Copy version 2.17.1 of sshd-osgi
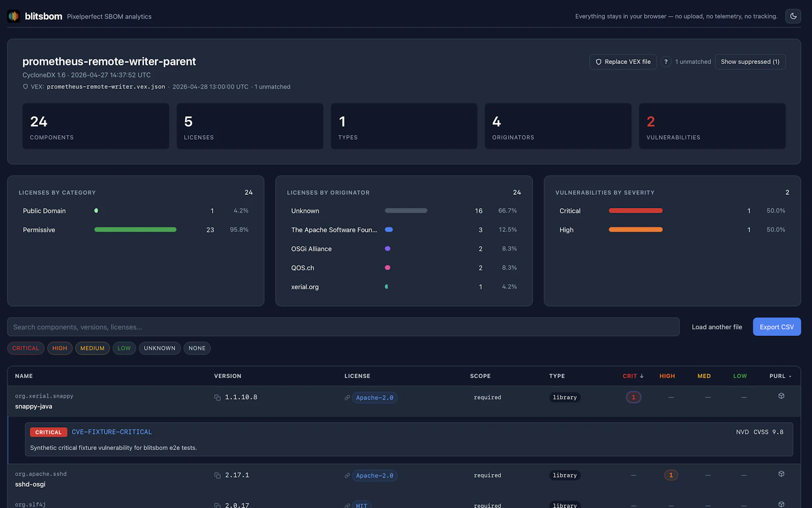The image size is (812, 508). click(x=217, y=476)
